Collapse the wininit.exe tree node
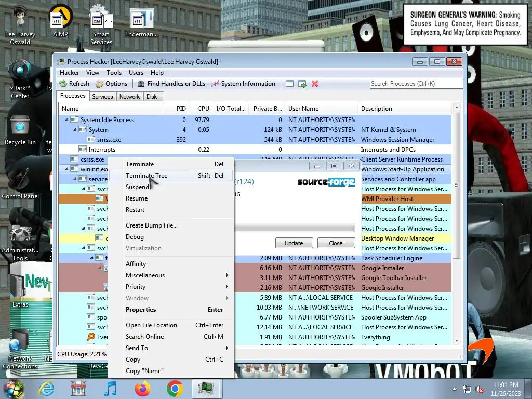The height and width of the screenshot is (399, 532). click(x=66, y=169)
